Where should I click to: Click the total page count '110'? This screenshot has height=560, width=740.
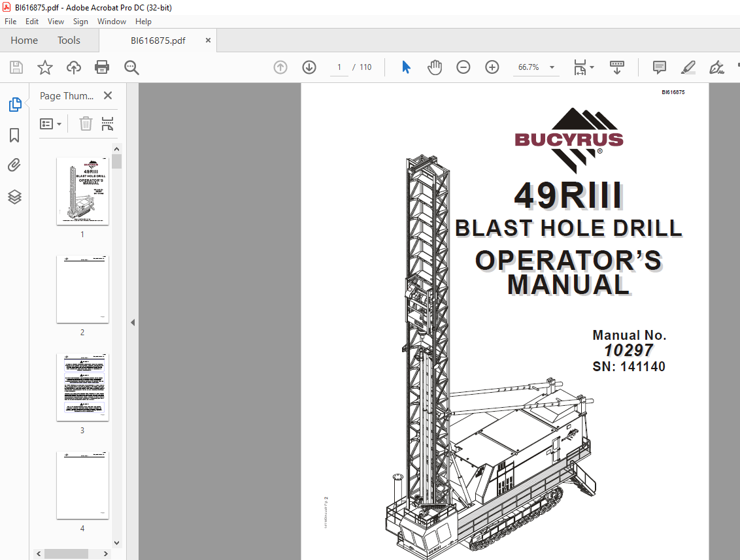click(365, 67)
